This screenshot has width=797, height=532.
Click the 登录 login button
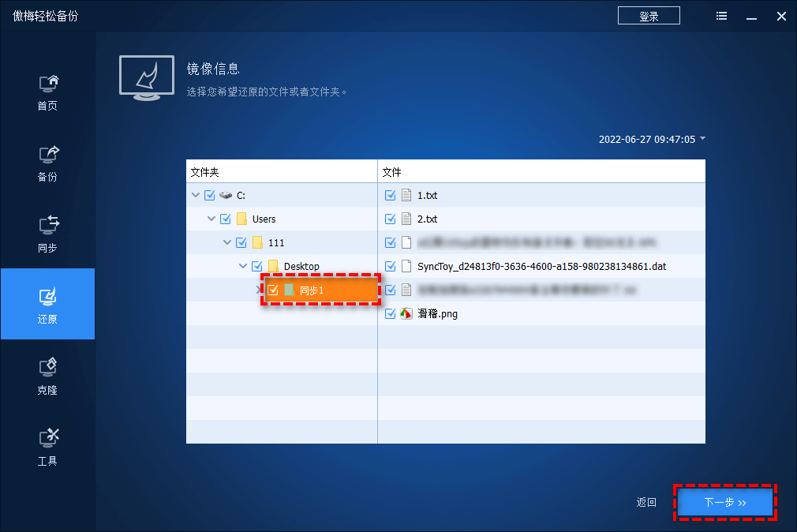pos(649,15)
